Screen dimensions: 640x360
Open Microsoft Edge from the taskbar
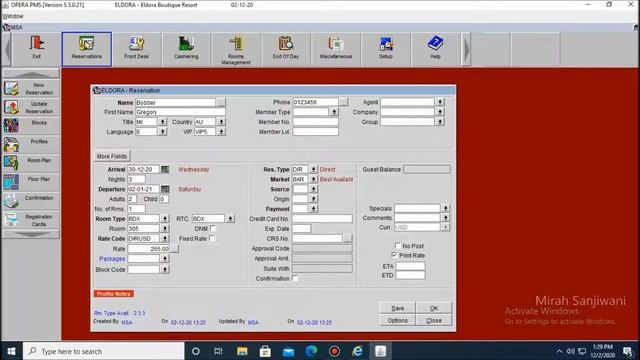[x=311, y=351]
